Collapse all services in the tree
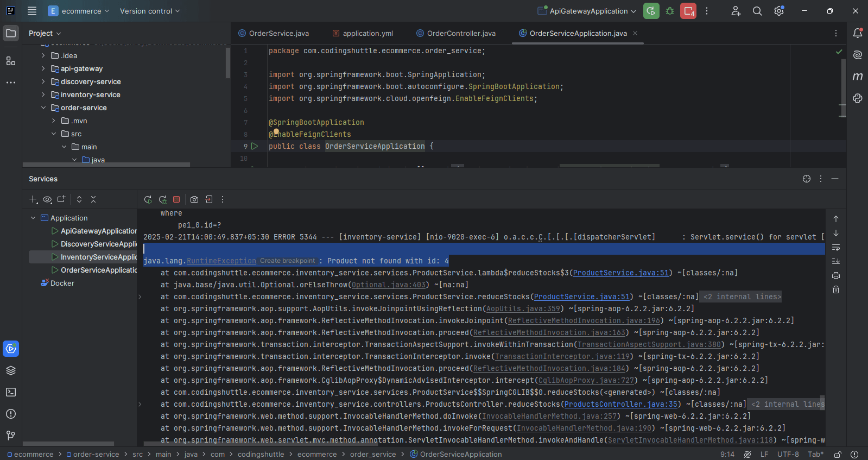 click(x=93, y=199)
